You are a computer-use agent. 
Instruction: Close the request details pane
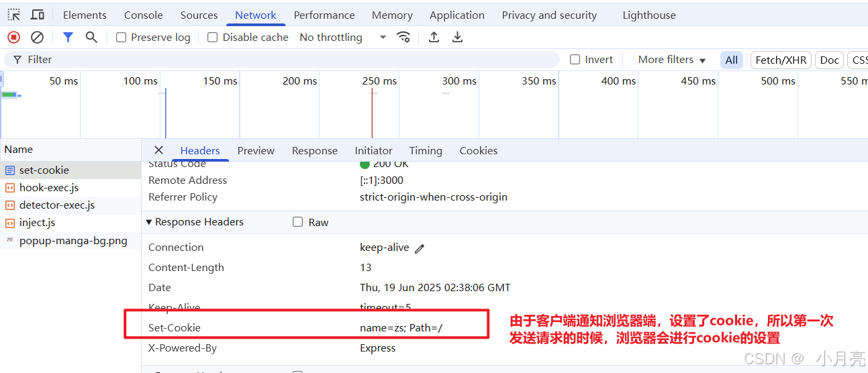(x=158, y=150)
